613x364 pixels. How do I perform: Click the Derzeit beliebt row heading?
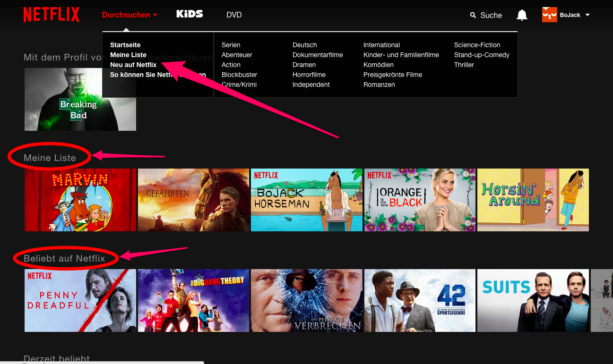point(57,359)
